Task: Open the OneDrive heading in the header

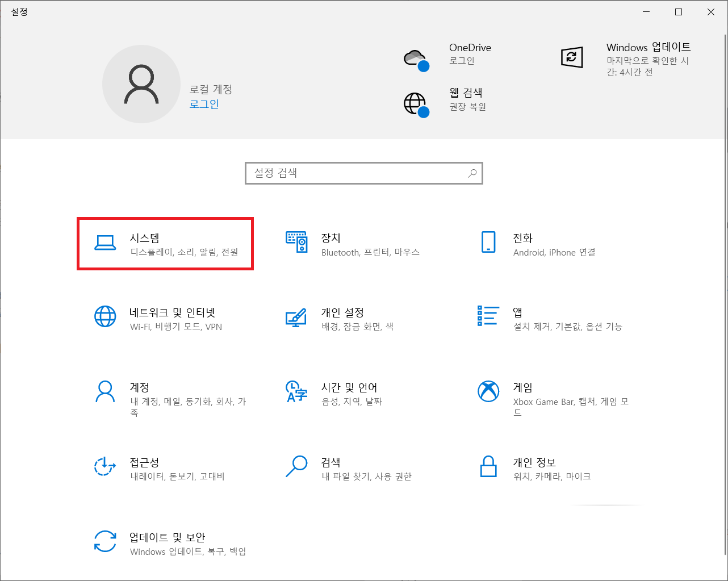Action: 470,48
